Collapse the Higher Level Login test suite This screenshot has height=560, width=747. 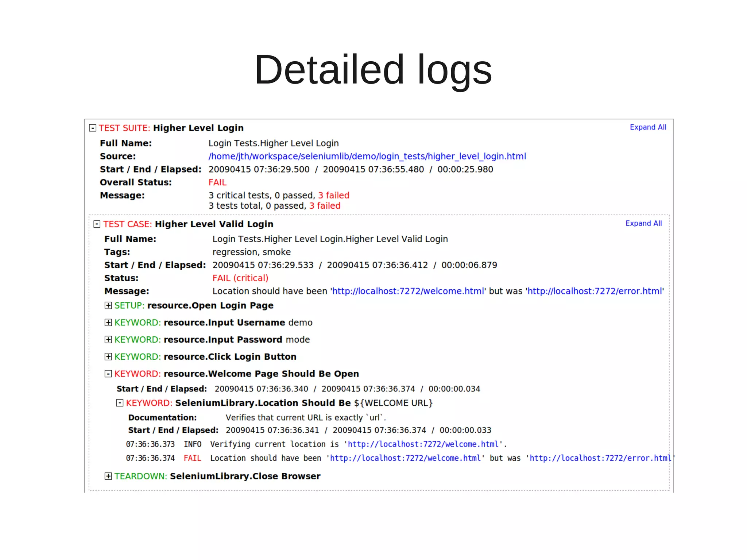pyautogui.click(x=93, y=128)
